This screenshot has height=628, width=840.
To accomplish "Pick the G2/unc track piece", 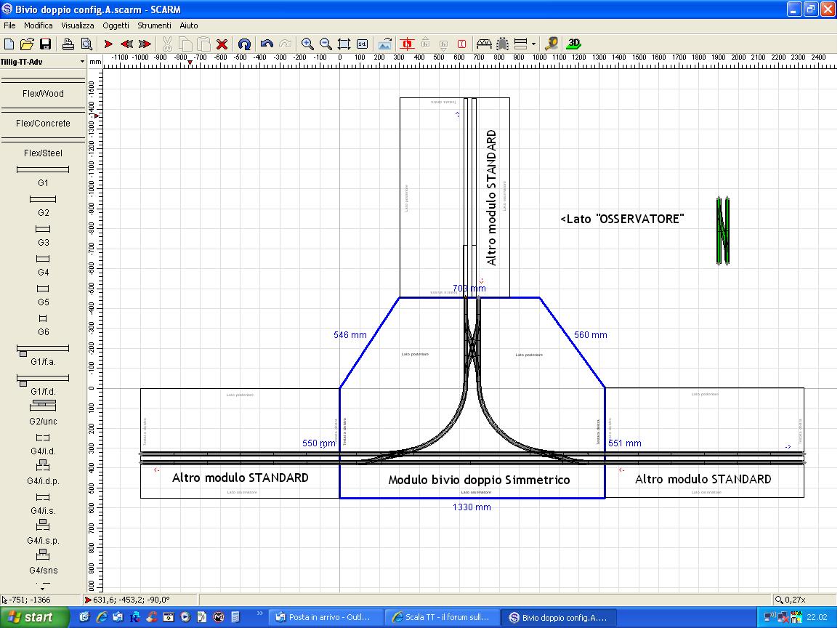I will pos(43,413).
